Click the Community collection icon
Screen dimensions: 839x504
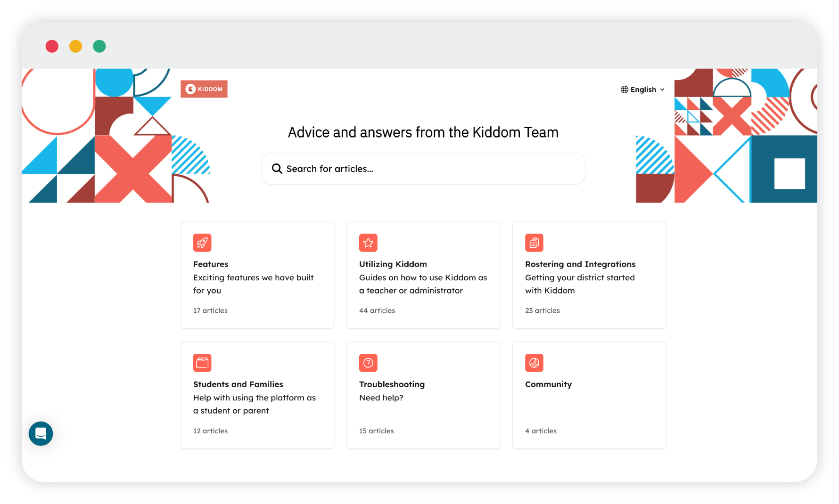point(534,363)
